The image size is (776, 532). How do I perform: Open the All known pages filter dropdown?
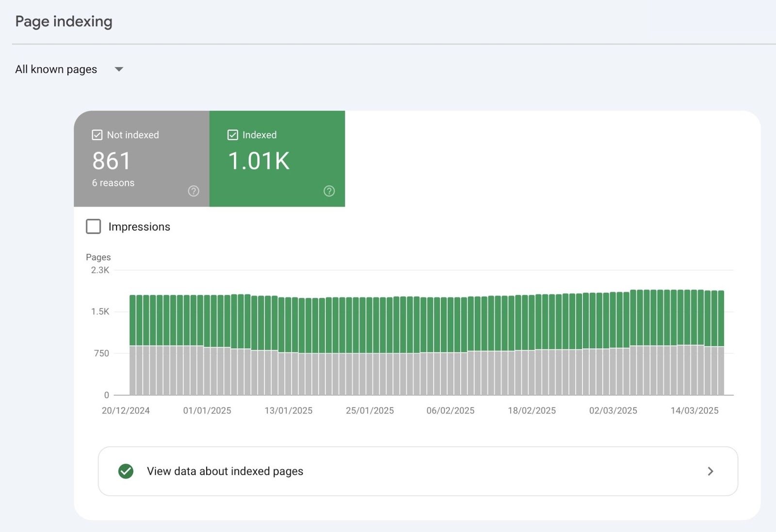[x=68, y=69]
